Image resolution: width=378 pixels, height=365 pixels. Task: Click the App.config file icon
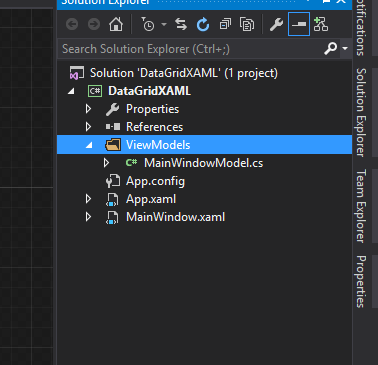[113, 181]
